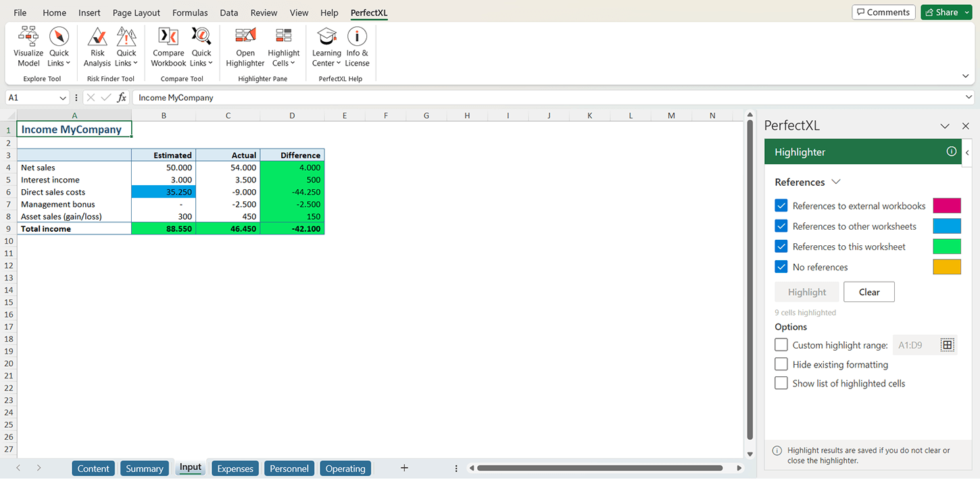Launch Risk Analysis from the ribbon

click(x=97, y=47)
